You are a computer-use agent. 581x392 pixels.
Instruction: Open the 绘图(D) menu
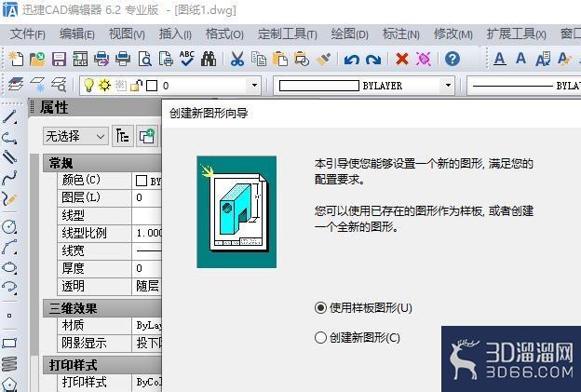[349, 34]
